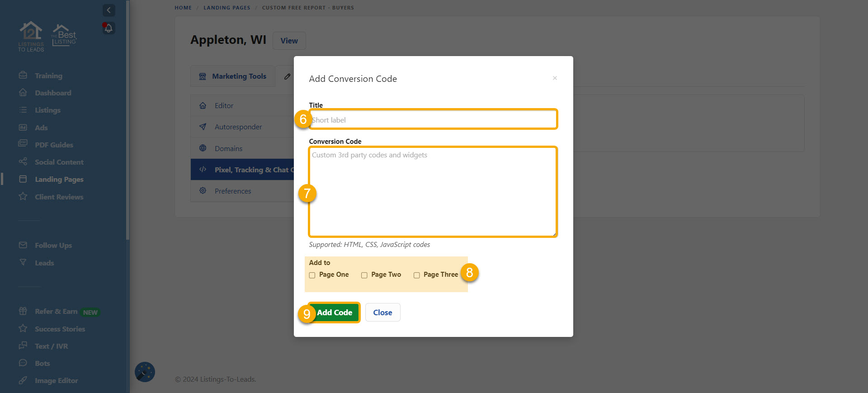This screenshot has height=393, width=868.
Task: Click the Refer & Earn gift icon
Action: tap(23, 311)
